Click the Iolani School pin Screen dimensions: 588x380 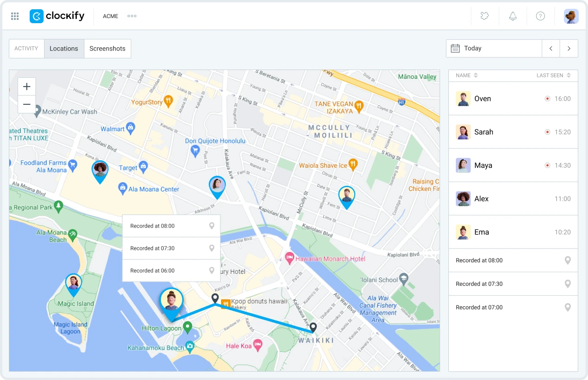(x=404, y=279)
